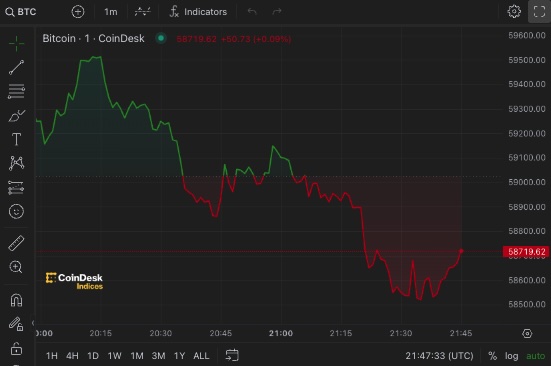Click the 59300.00 price axis label
Screen dimensions: 551x366
pos(527,109)
